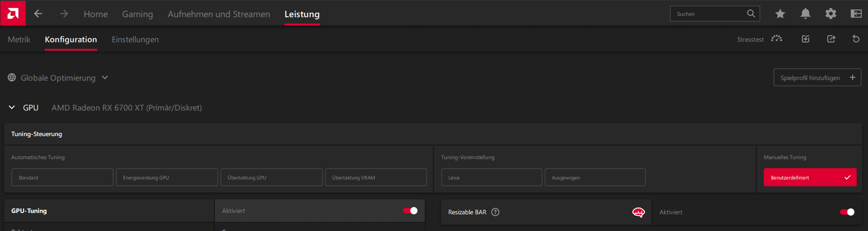Open settings gear icon

coord(831,14)
